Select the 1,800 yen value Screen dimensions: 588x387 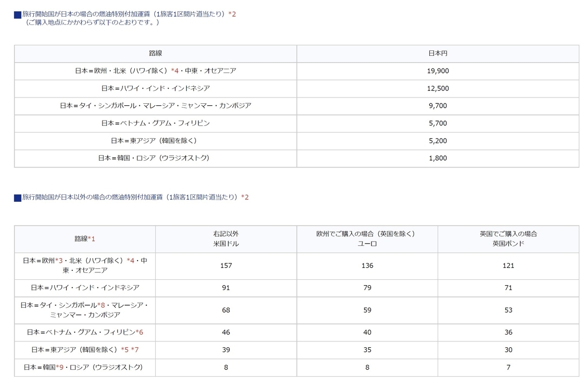[x=438, y=158]
